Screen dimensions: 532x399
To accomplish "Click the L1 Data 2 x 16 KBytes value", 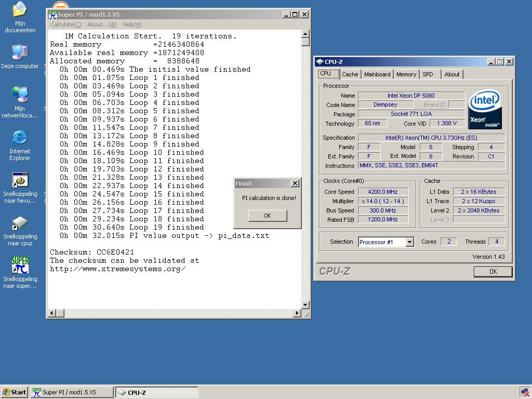I will (478, 192).
